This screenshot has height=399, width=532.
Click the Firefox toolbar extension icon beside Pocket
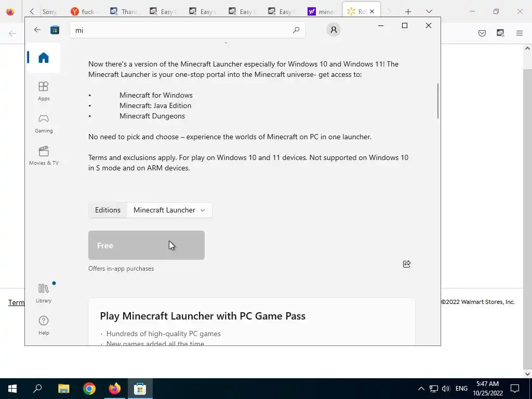(500, 33)
